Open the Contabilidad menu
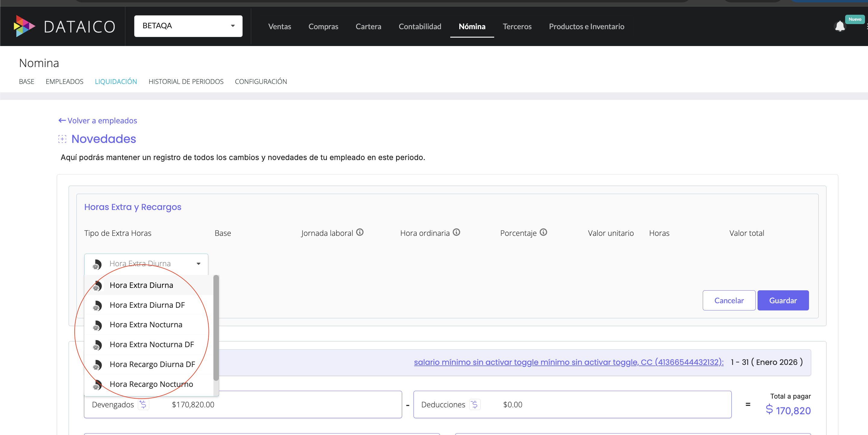This screenshot has height=435, width=868. [x=420, y=26]
